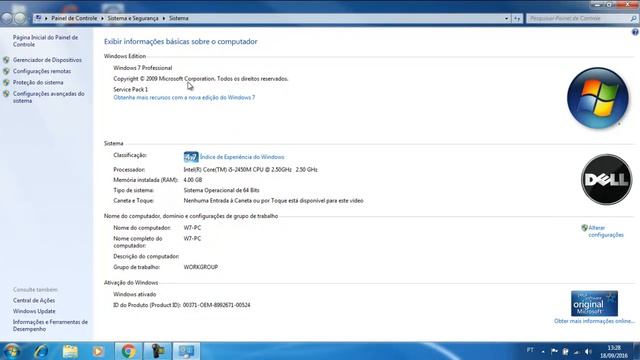
Task: Click Sistema breadcrumb item
Action: tap(179, 18)
